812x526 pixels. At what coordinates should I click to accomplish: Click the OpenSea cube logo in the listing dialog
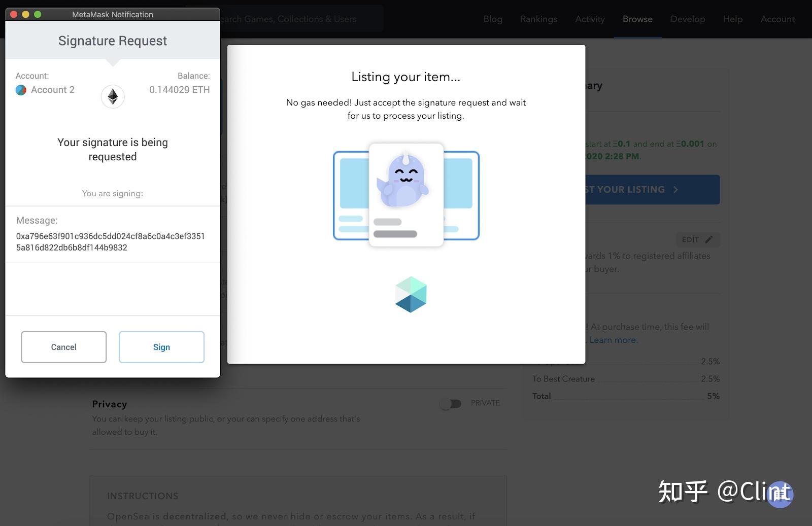point(410,294)
